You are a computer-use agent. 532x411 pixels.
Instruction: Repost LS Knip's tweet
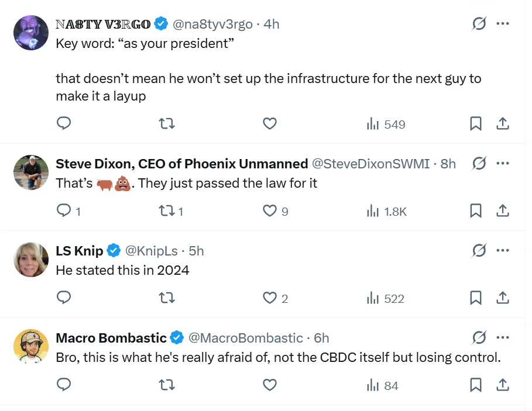(167, 298)
